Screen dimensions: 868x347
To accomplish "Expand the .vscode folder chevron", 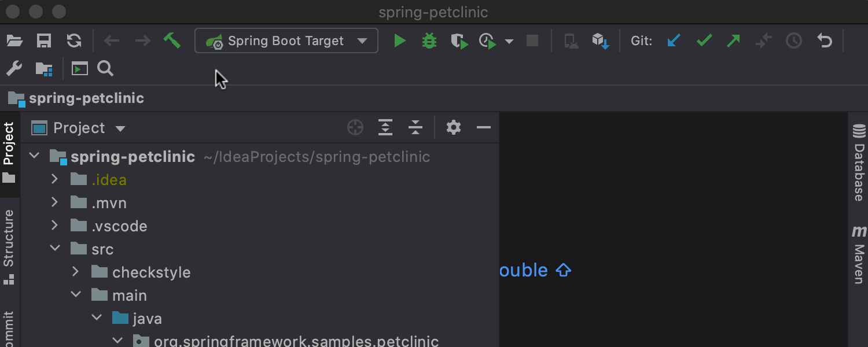I will [x=55, y=226].
